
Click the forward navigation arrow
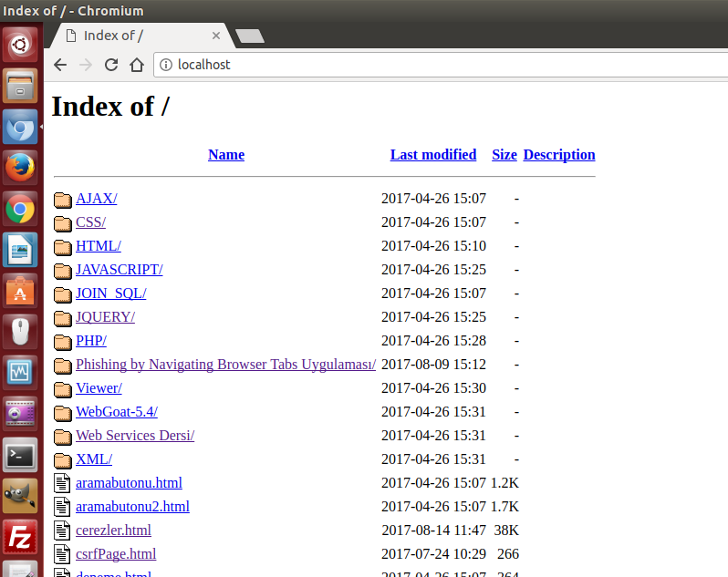[x=86, y=65]
